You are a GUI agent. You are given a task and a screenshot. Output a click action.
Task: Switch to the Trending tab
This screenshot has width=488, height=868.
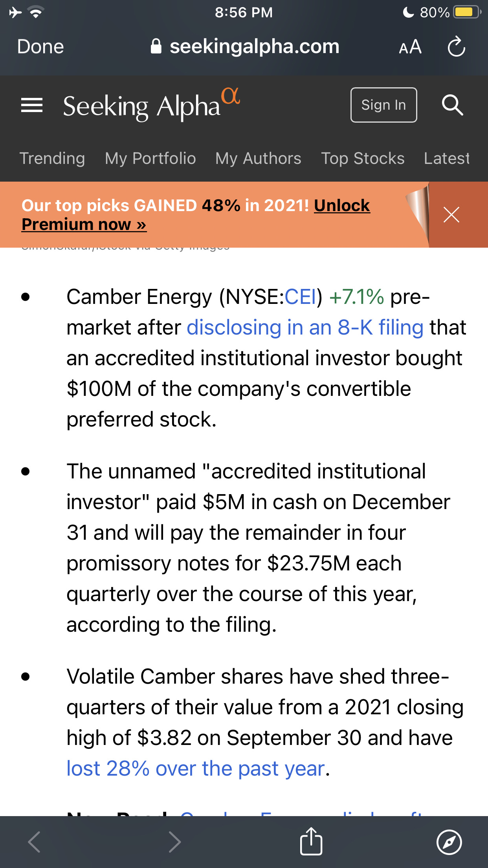52,158
